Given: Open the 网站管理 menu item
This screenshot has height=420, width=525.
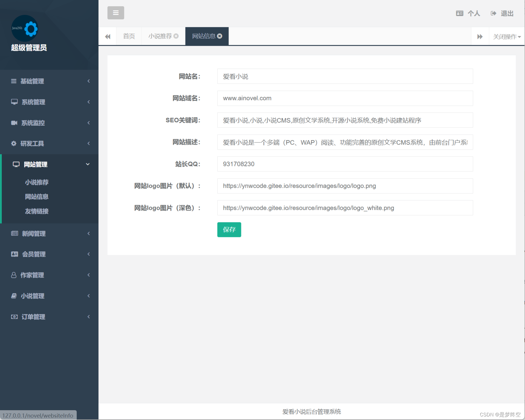Looking at the screenshot, I should (x=49, y=164).
